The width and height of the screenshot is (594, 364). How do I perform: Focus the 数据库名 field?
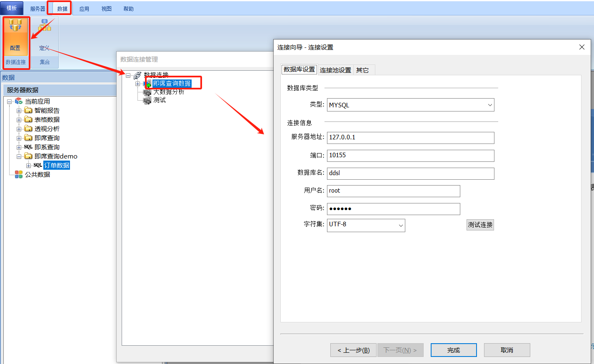411,173
